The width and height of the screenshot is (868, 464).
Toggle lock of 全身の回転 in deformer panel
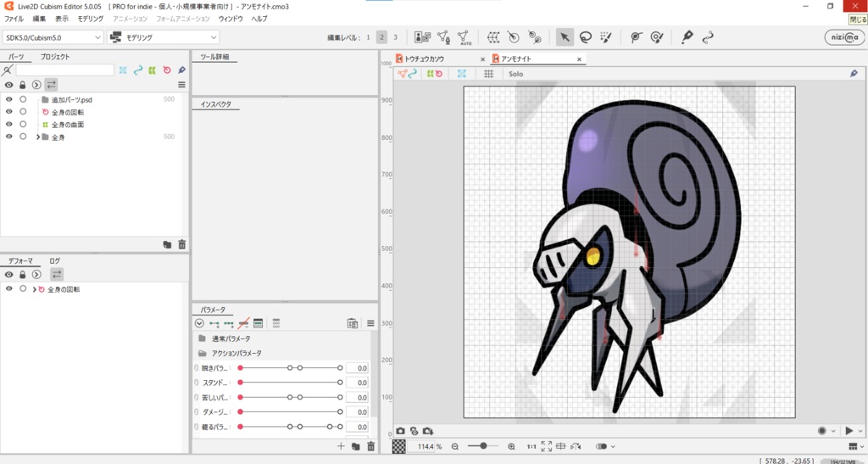(23, 289)
